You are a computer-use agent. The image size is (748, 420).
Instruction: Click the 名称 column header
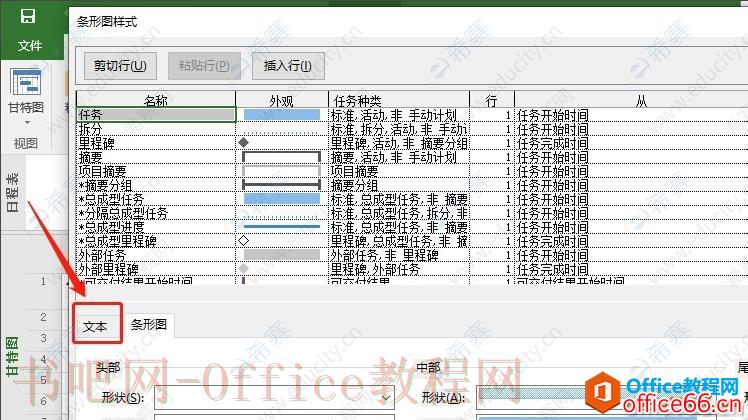click(156, 100)
